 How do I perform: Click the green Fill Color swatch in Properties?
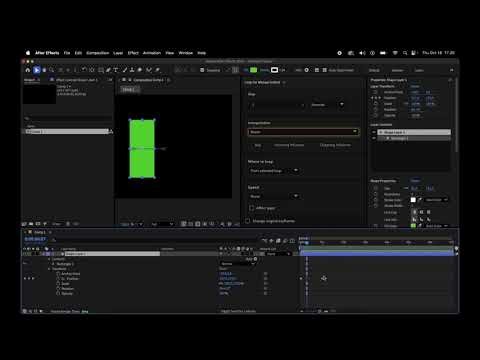[413, 226]
